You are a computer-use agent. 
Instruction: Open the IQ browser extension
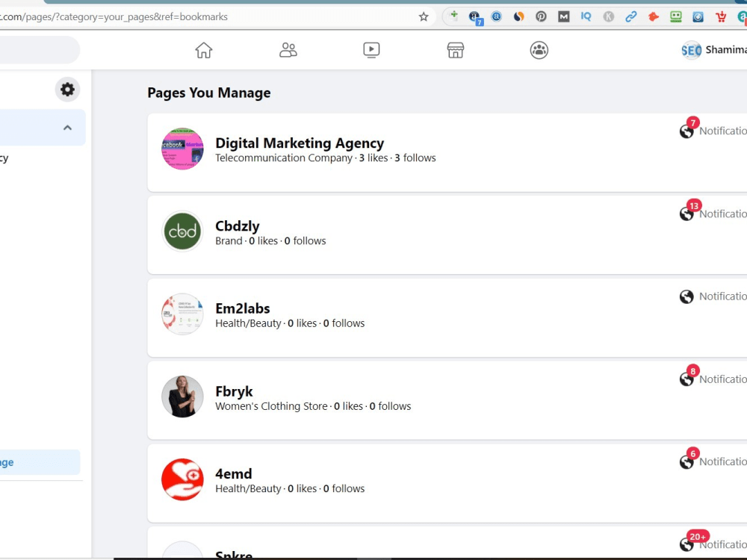pyautogui.click(x=586, y=16)
